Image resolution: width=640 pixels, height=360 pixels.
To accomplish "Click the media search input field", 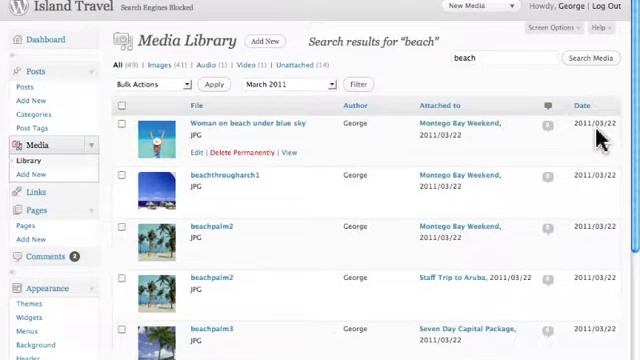I will pos(504,58).
